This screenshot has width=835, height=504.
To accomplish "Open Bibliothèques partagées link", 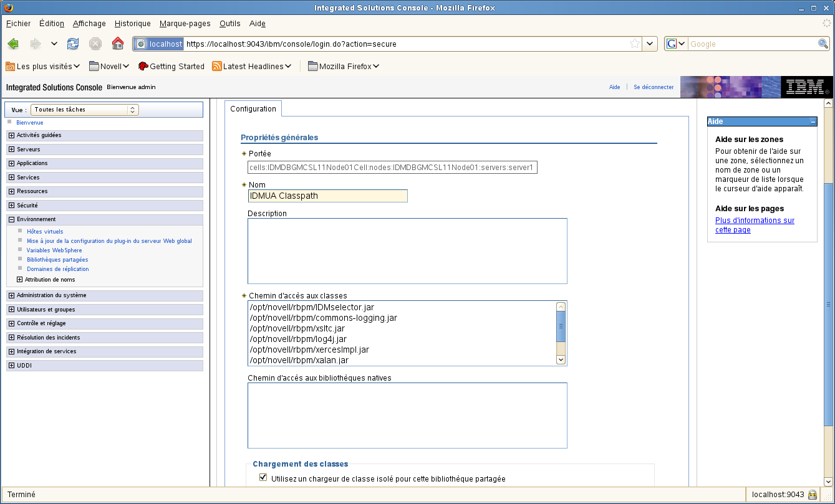I will click(57, 260).
